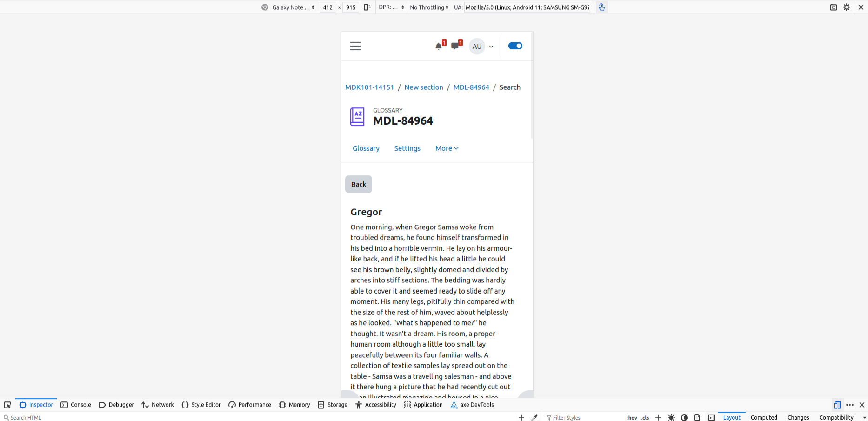Open Memory devtools tab
The height and width of the screenshot is (421, 868).
point(294,405)
